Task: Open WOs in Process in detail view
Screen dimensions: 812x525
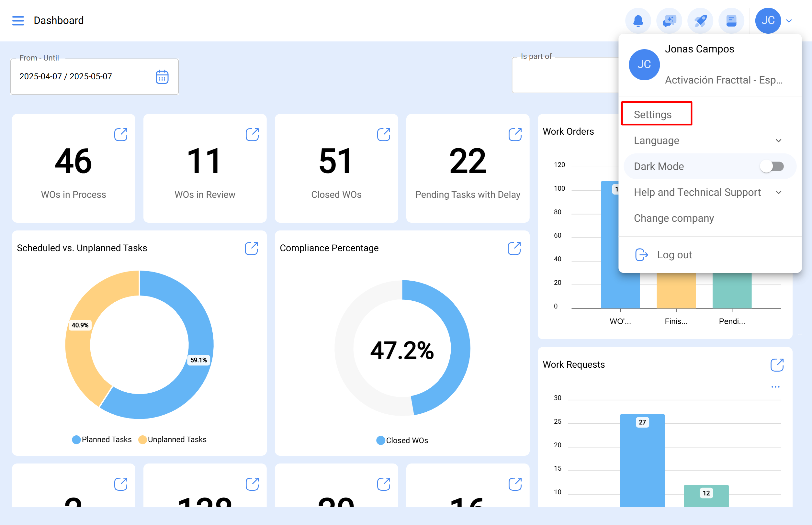Action: tap(121, 134)
